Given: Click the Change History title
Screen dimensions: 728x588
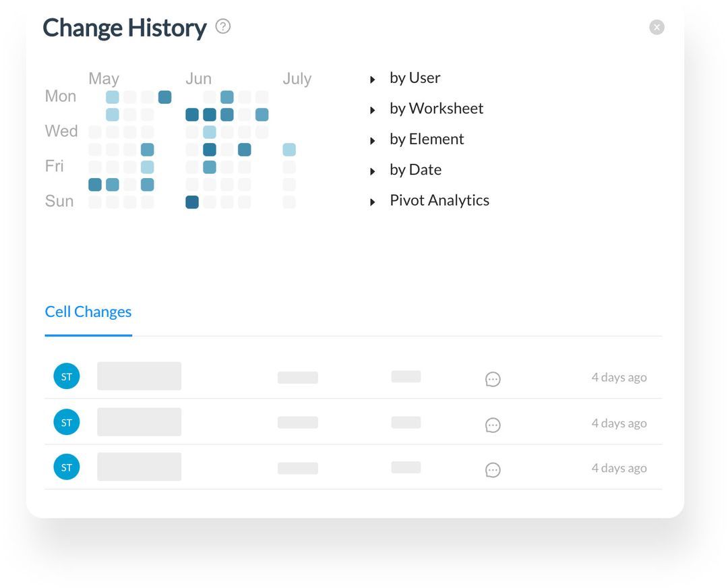Looking at the screenshot, I should (x=125, y=28).
